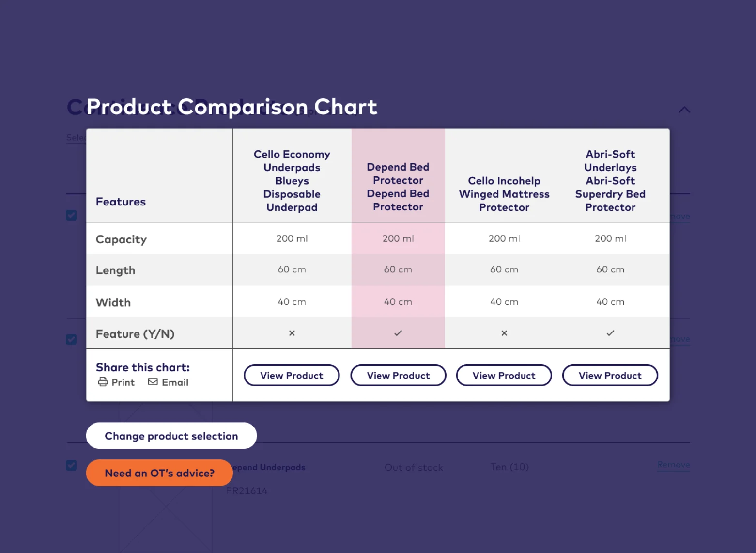Select the Depend Bed Protector column header

[x=398, y=187]
